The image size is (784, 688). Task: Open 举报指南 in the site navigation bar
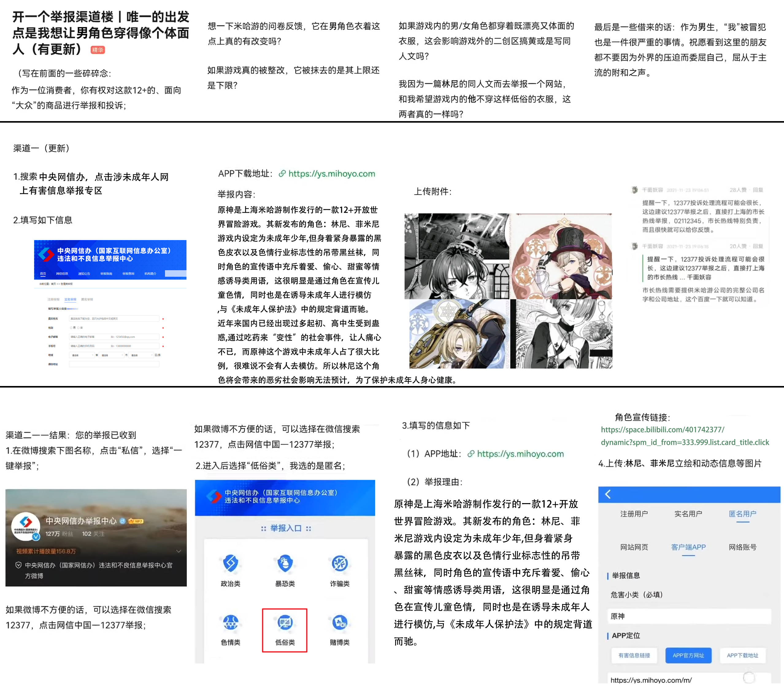coord(106,274)
